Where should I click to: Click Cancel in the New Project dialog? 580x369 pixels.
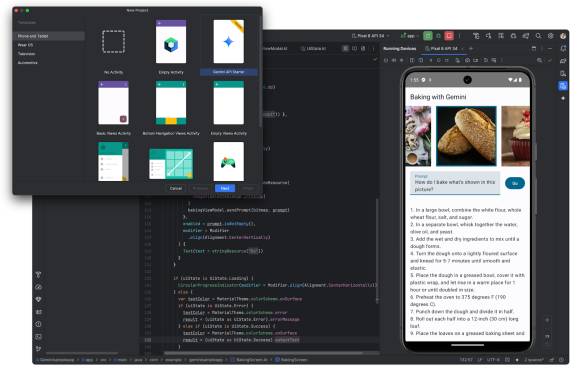176,188
